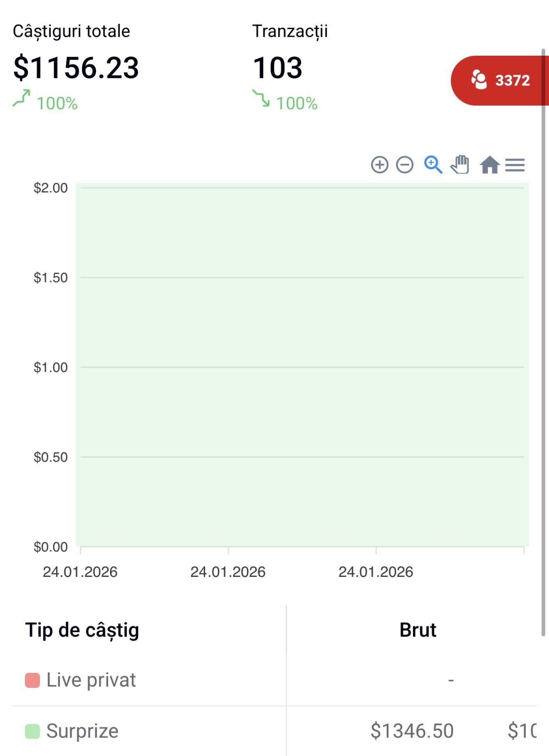
Task: Select the Surprize earnings row label
Action: click(x=82, y=731)
